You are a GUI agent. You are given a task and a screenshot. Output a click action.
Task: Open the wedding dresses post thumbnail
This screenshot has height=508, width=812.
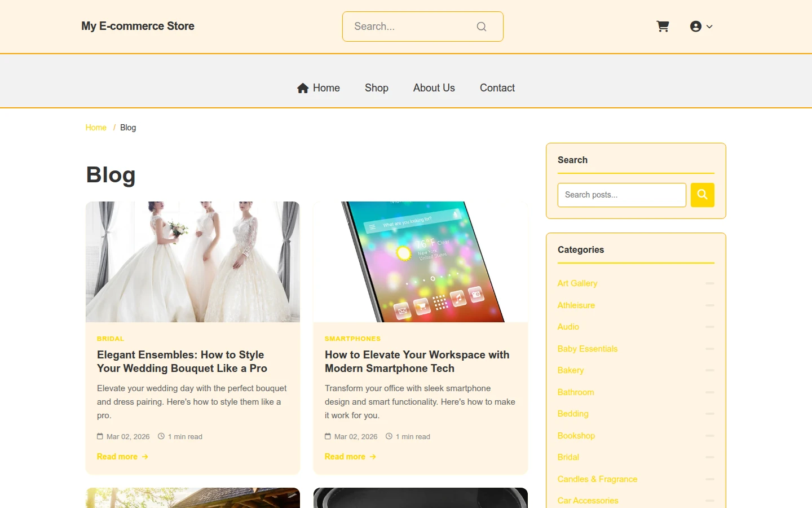click(x=193, y=262)
